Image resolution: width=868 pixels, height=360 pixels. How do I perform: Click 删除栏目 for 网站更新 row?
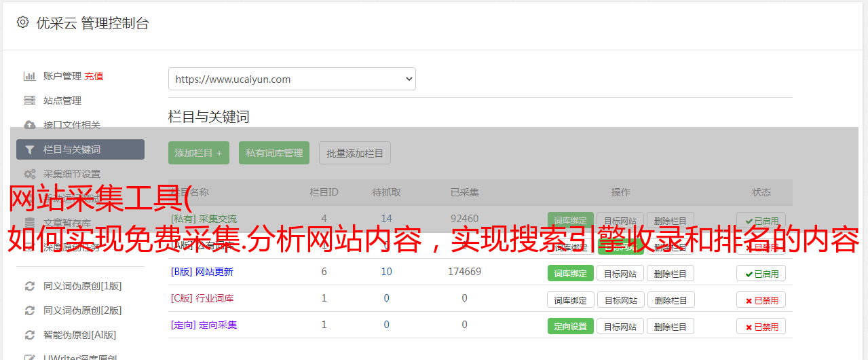[671, 273]
